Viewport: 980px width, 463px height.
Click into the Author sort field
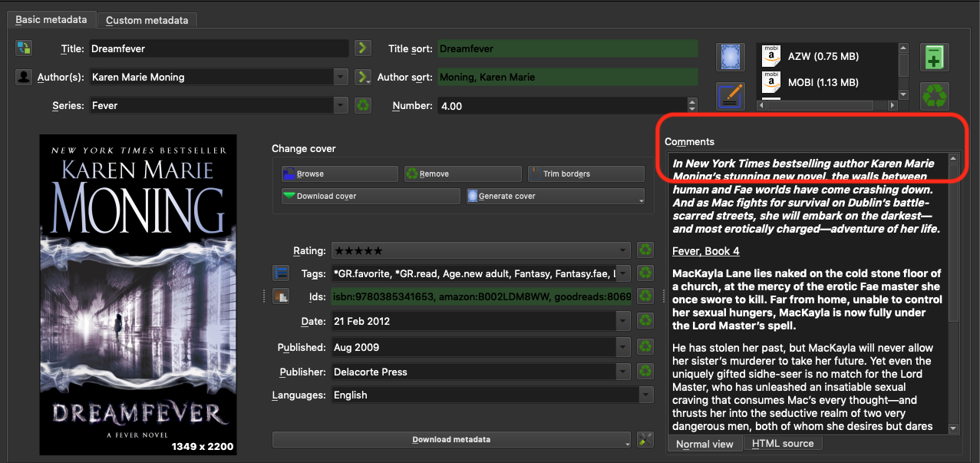568,77
